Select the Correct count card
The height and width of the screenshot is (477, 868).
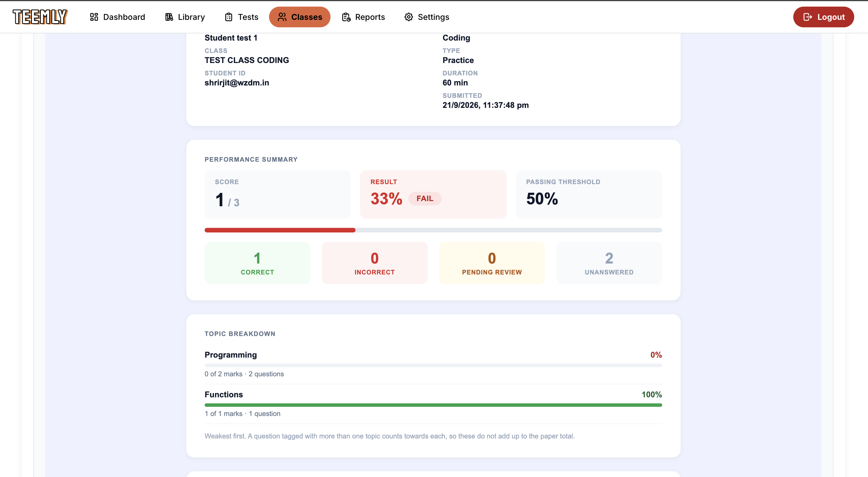258,263
